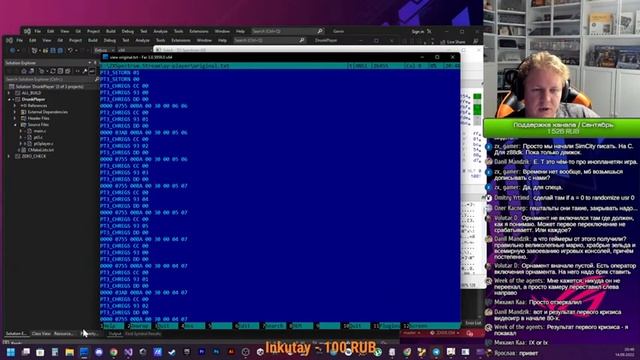Open Analyze menu in rear Visual Studio window
The image size is (640, 360).
pyautogui.click(x=160, y=31)
